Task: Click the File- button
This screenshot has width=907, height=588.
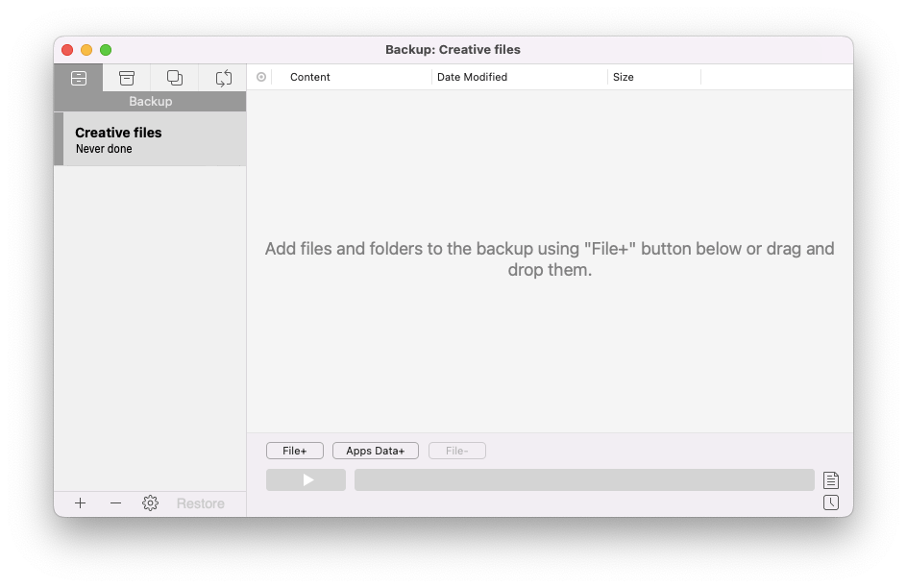Action: (x=457, y=451)
